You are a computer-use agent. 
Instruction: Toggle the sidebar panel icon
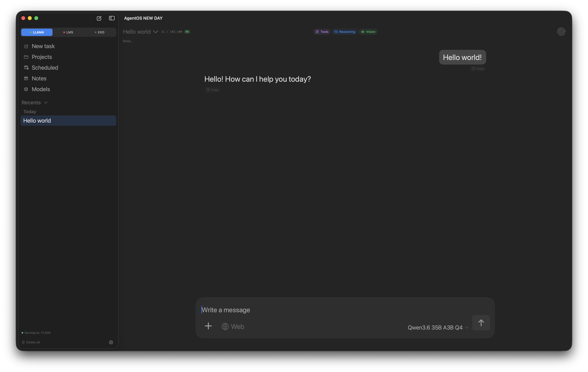click(x=112, y=18)
